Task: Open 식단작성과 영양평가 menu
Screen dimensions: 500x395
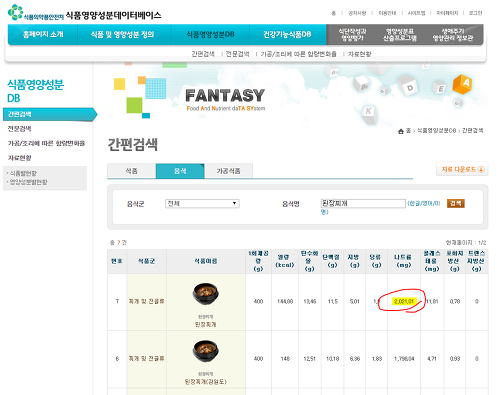Action: [352, 35]
